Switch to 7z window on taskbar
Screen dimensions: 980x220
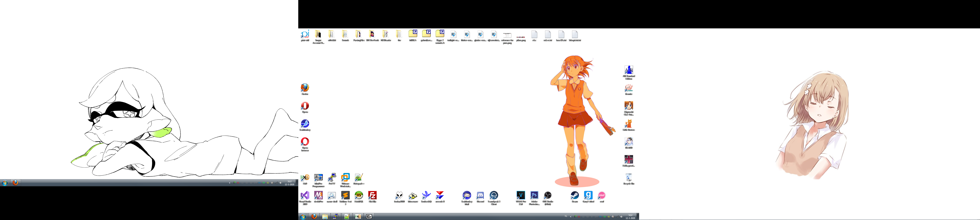pyautogui.click(x=369, y=217)
